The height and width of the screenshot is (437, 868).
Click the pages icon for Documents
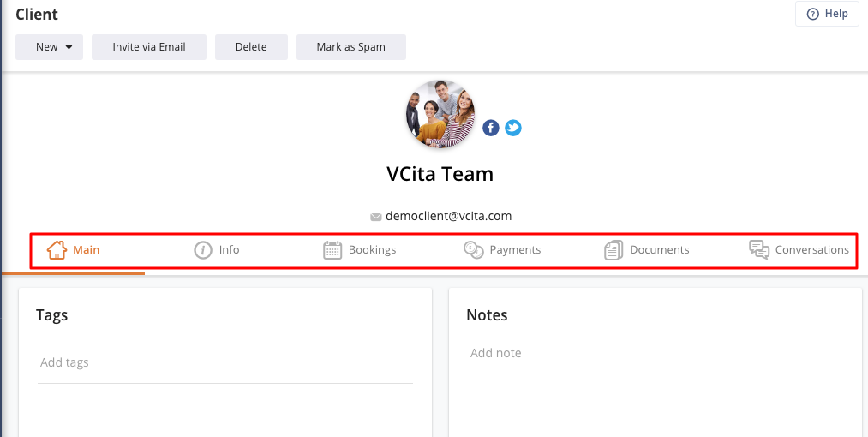pos(614,250)
